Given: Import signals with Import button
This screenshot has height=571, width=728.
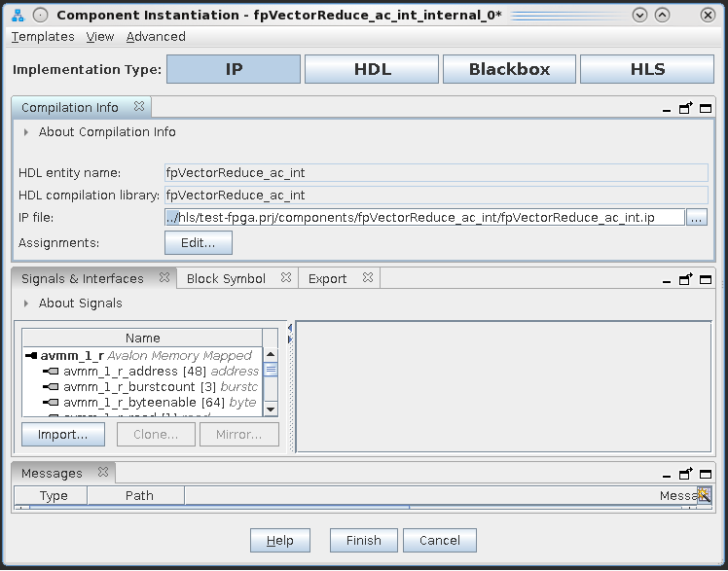Looking at the screenshot, I should [x=62, y=434].
